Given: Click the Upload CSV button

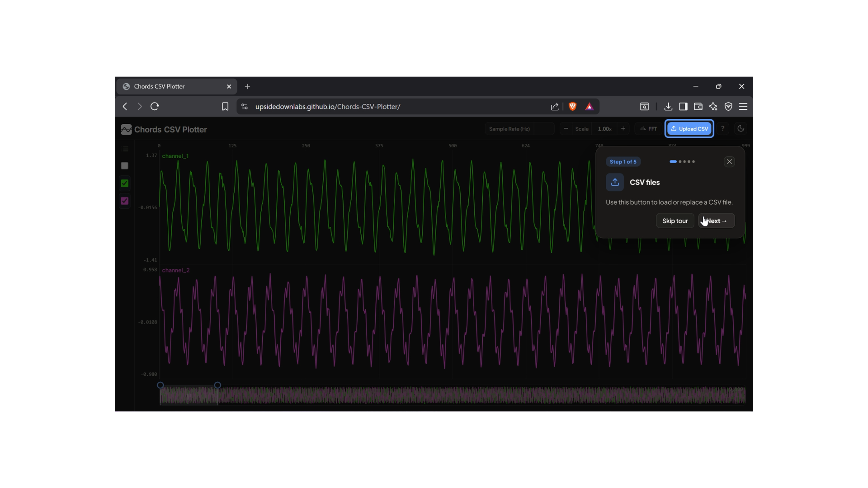Looking at the screenshot, I should [689, 129].
